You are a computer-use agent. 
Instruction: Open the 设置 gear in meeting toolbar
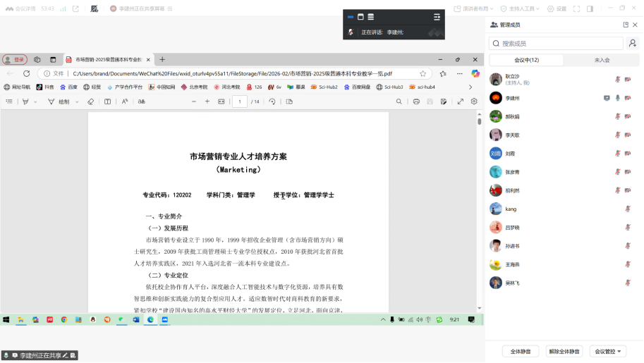(557, 9)
